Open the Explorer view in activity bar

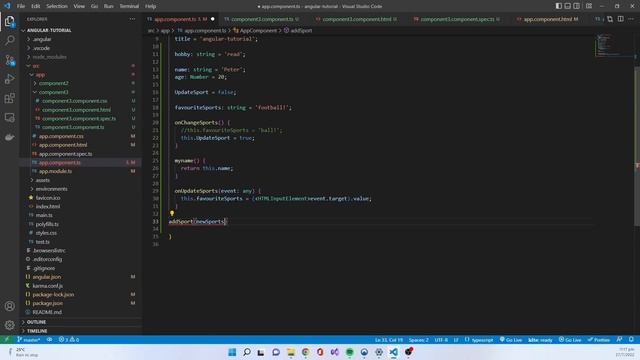pos(9,21)
